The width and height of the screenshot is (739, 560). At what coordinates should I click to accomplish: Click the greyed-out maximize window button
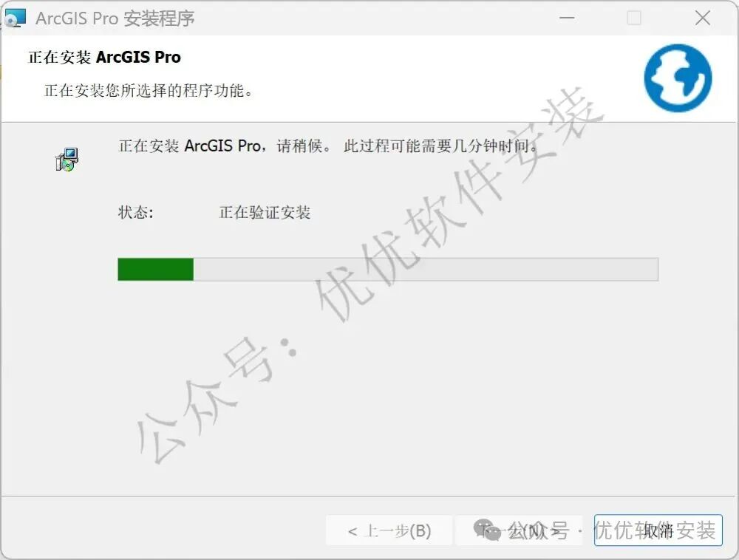point(634,18)
